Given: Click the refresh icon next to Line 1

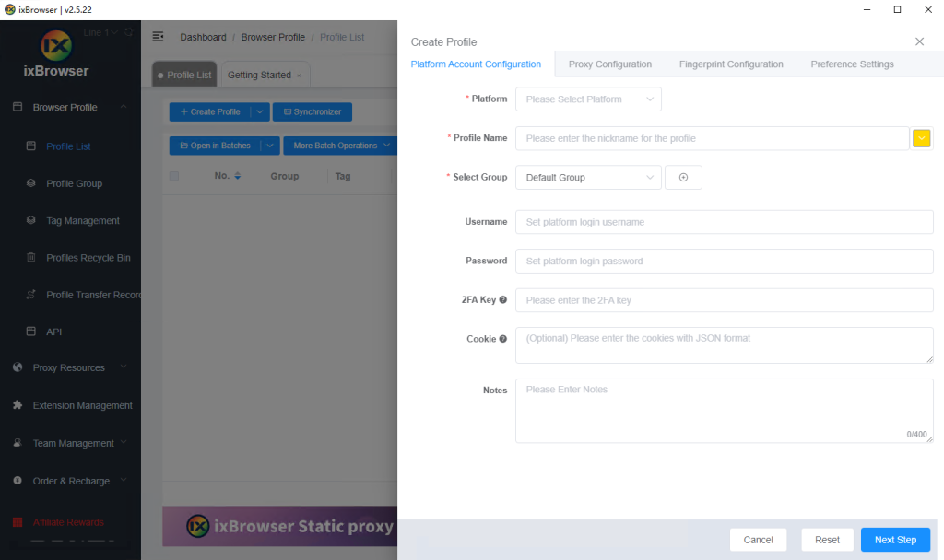Looking at the screenshot, I should coord(129,32).
